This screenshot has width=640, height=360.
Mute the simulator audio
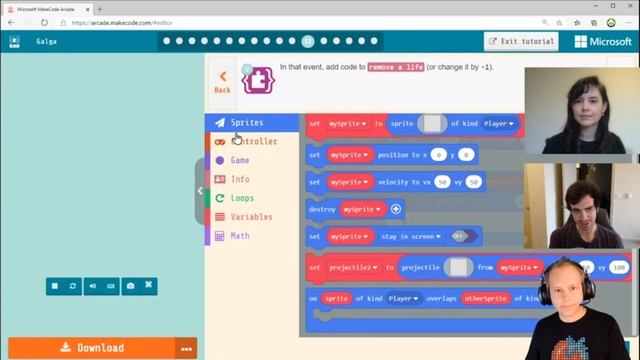point(93,286)
